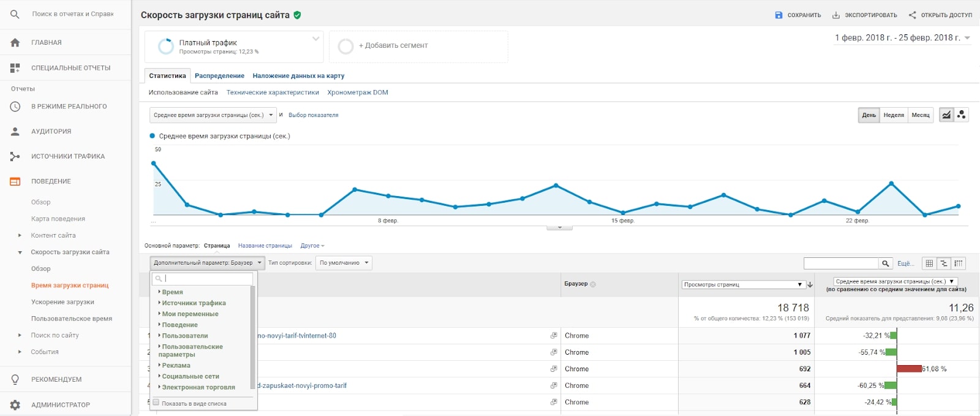
Task: Click the search magnifier icon in sidebar
Action: click(x=15, y=14)
